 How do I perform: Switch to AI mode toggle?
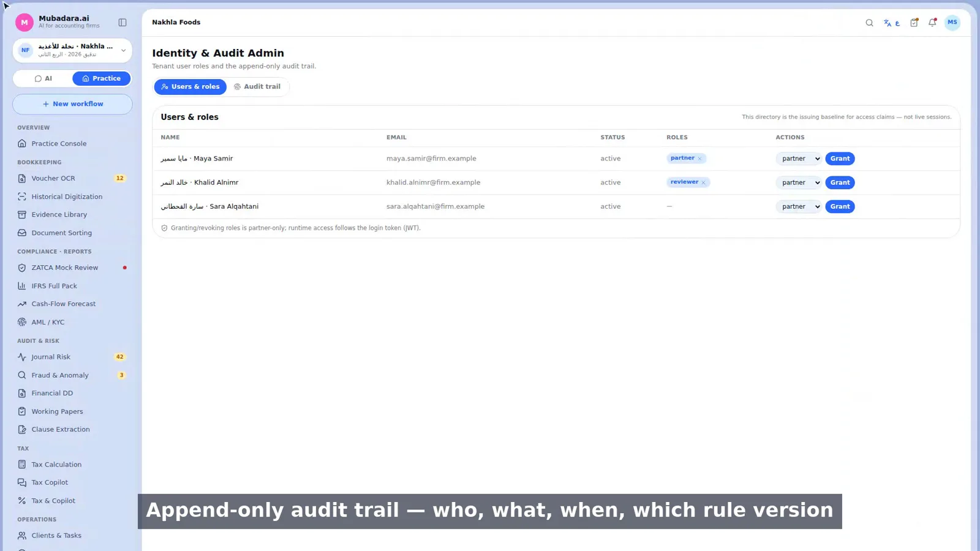pos(43,78)
